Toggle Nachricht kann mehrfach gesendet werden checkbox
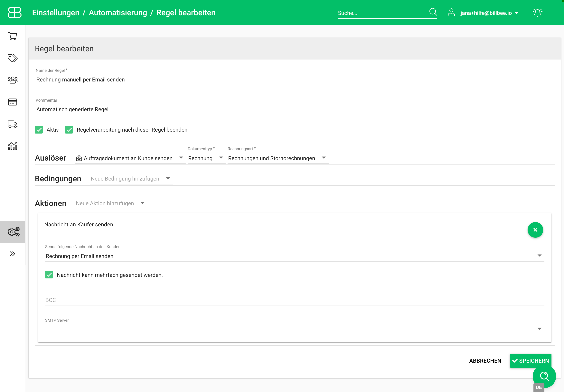564x392 pixels. [x=49, y=275]
